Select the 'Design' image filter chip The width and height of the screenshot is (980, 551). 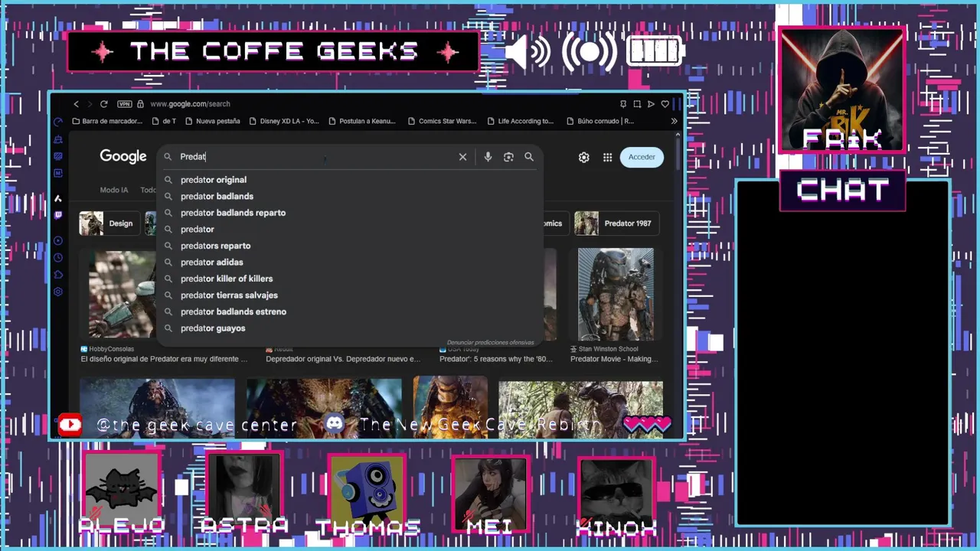(109, 223)
